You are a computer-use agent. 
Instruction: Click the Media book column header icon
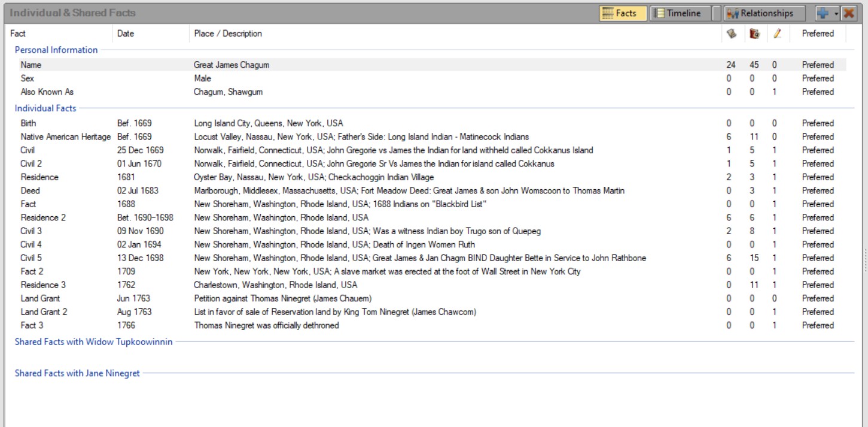(754, 34)
